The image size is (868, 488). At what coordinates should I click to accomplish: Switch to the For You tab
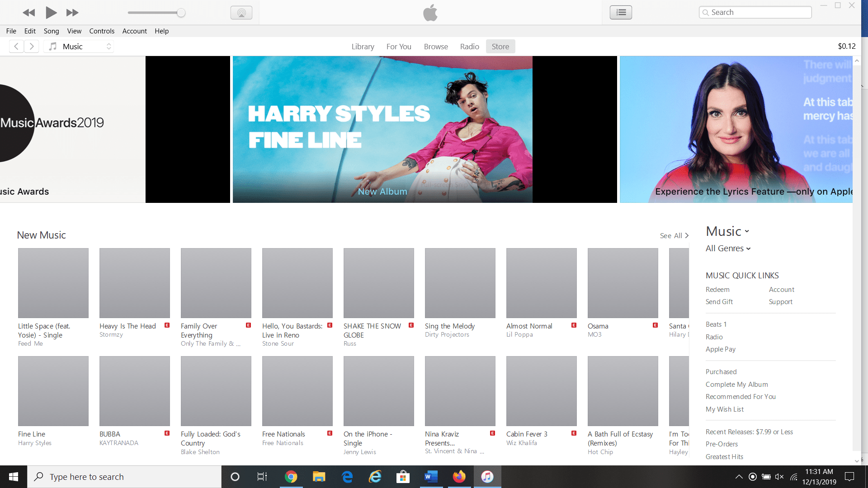pos(398,46)
